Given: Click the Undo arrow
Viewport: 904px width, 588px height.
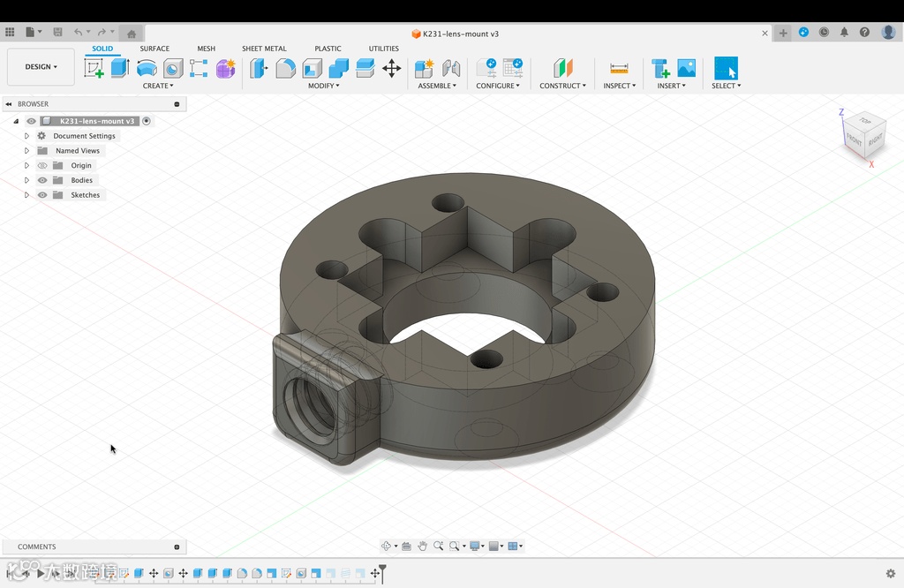Looking at the screenshot, I should pyautogui.click(x=78, y=33).
